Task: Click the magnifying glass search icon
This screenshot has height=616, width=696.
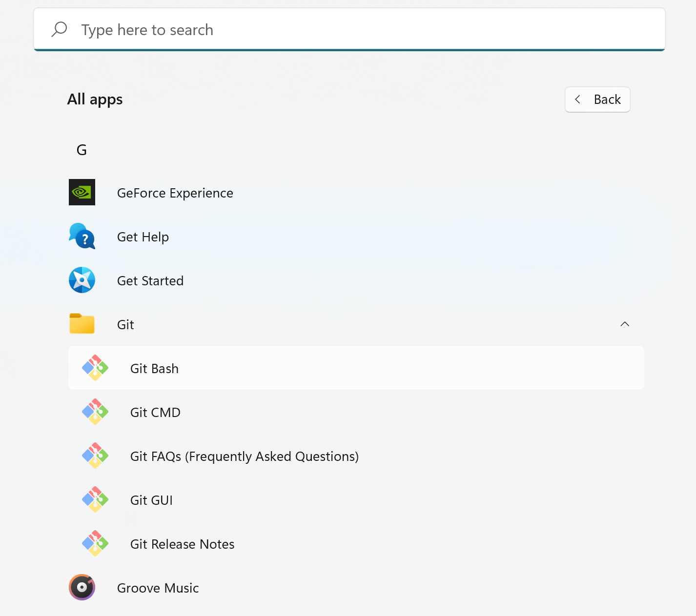Action: (59, 29)
